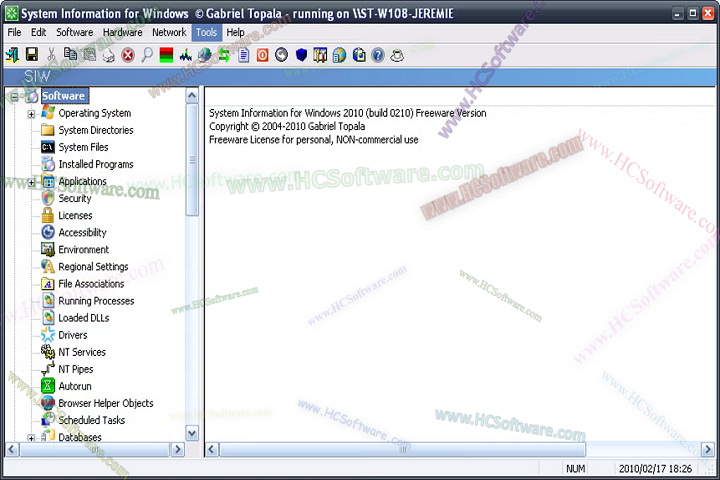
Task: Select the Environment tree item
Action: 84,250
